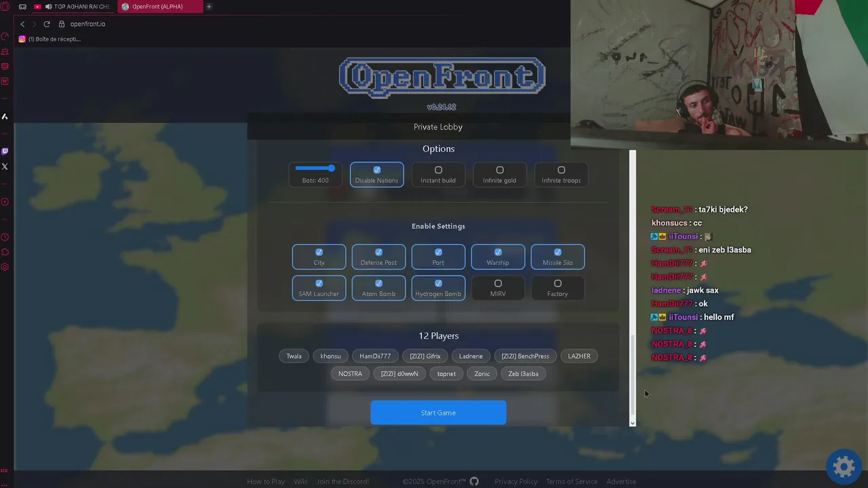Select the OpenFront (ALPHA) tab
This screenshot has width=868, height=488.
pyautogui.click(x=159, y=7)
